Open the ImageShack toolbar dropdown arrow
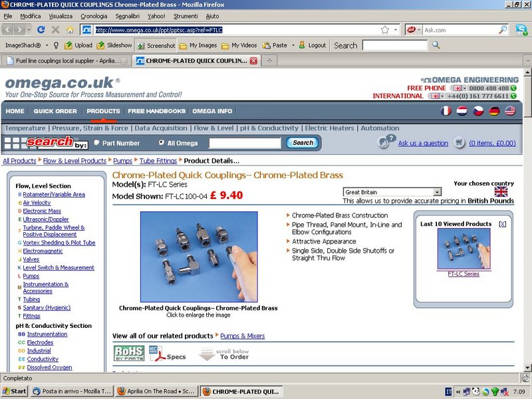The height and width of the screenshot is (399, 532). tap(47, 45)
